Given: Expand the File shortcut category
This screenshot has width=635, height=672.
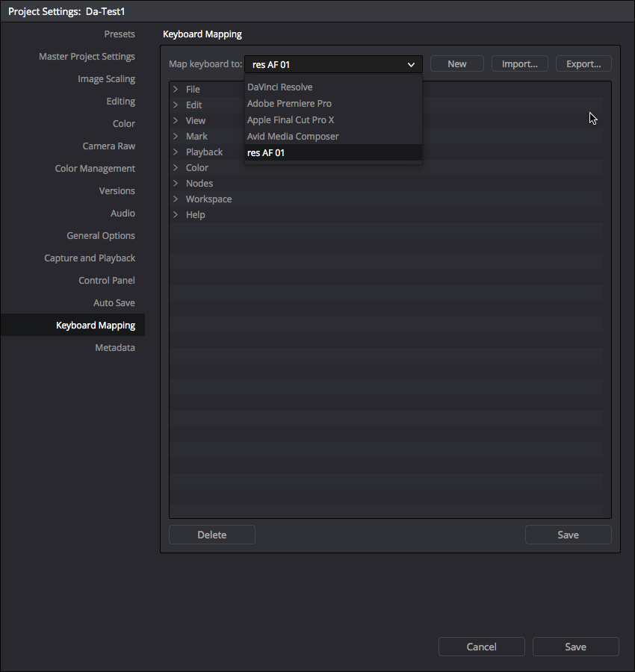Looking at the screenshot, I should pos(176,90).
